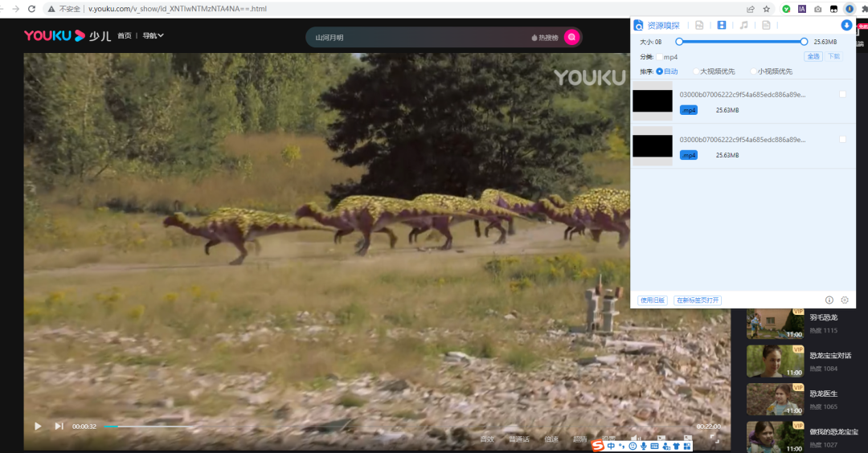This screenshot has width=868, height=453.
Task: Open the 首页 menu item
Action: coord(125,36)
